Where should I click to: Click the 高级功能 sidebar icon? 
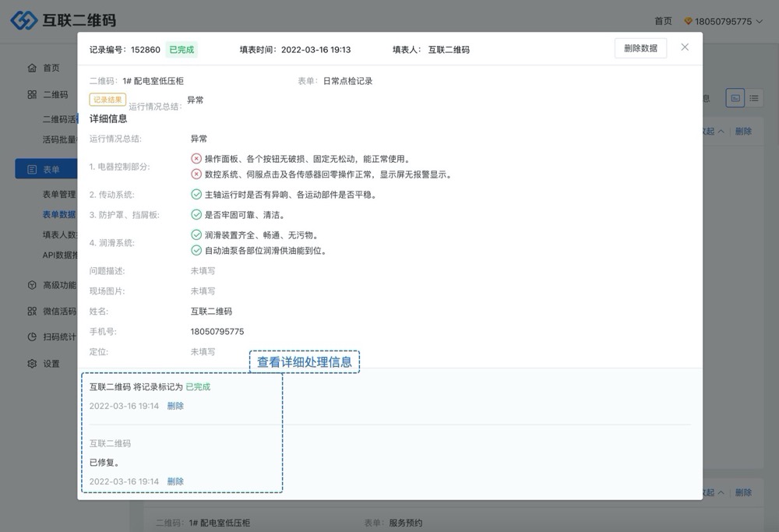(32, 285)
